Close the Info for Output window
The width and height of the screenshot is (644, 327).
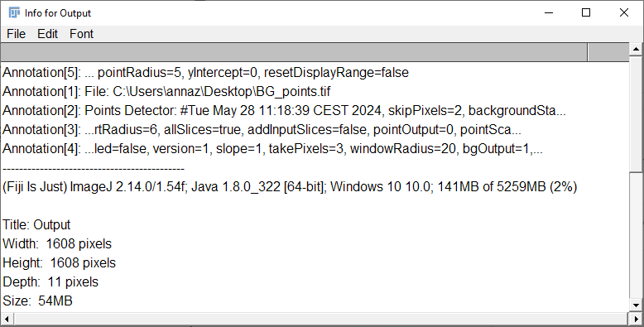pos(624,12)
